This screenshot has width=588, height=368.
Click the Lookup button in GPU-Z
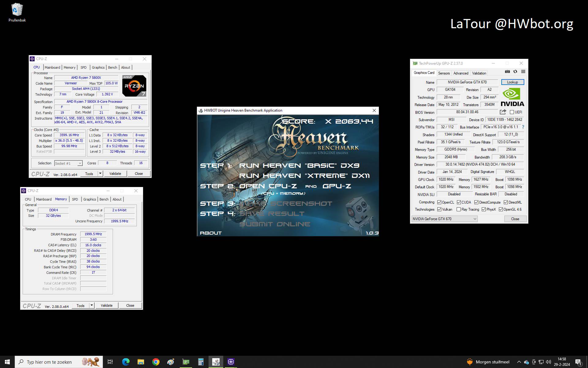point(512,82)
